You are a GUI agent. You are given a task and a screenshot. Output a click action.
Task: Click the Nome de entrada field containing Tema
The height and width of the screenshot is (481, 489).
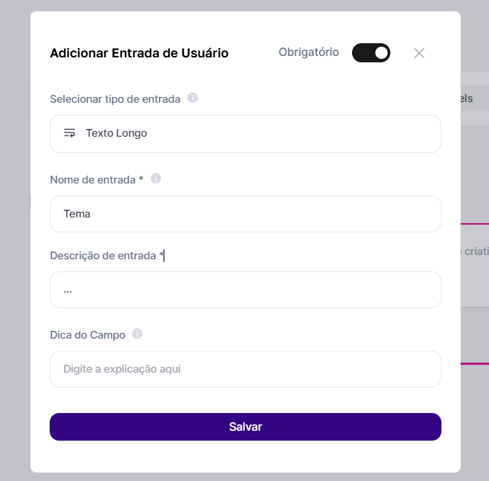click(x=246, y=214)
